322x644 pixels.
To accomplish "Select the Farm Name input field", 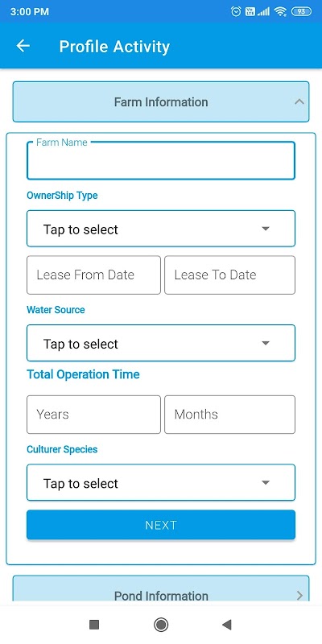I will pyautogui.click(x=161, y=160).
